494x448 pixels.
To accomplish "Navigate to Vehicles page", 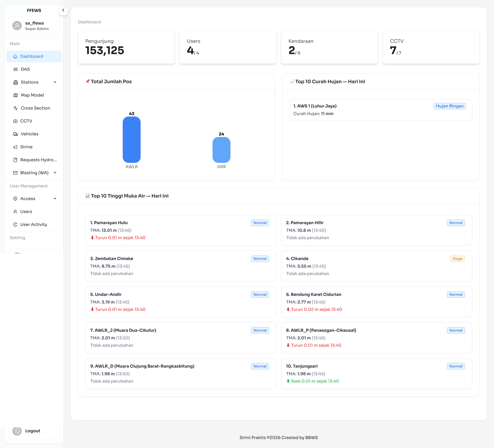I will point(34,134).
